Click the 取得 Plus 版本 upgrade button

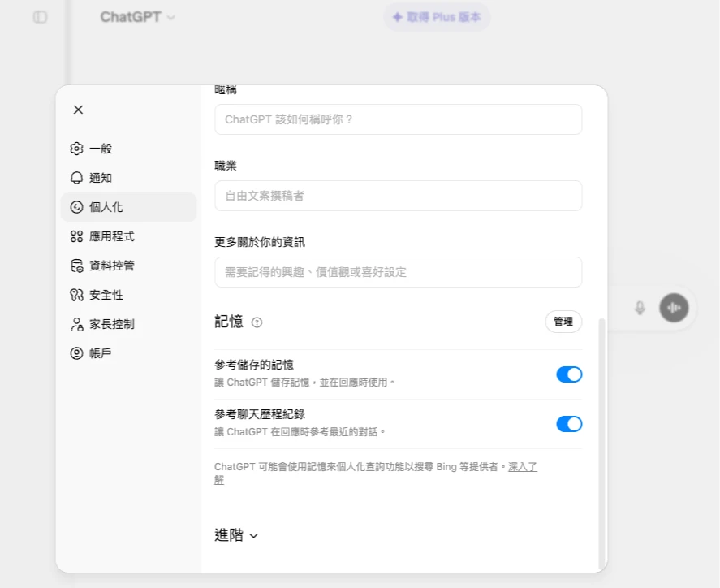coord(437,17)
